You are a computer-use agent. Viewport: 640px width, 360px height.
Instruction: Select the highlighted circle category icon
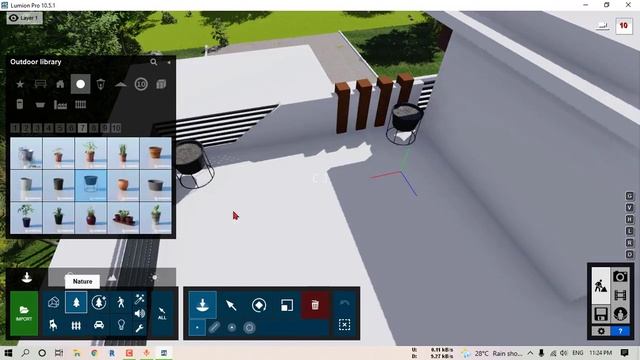tap(80, 84)
